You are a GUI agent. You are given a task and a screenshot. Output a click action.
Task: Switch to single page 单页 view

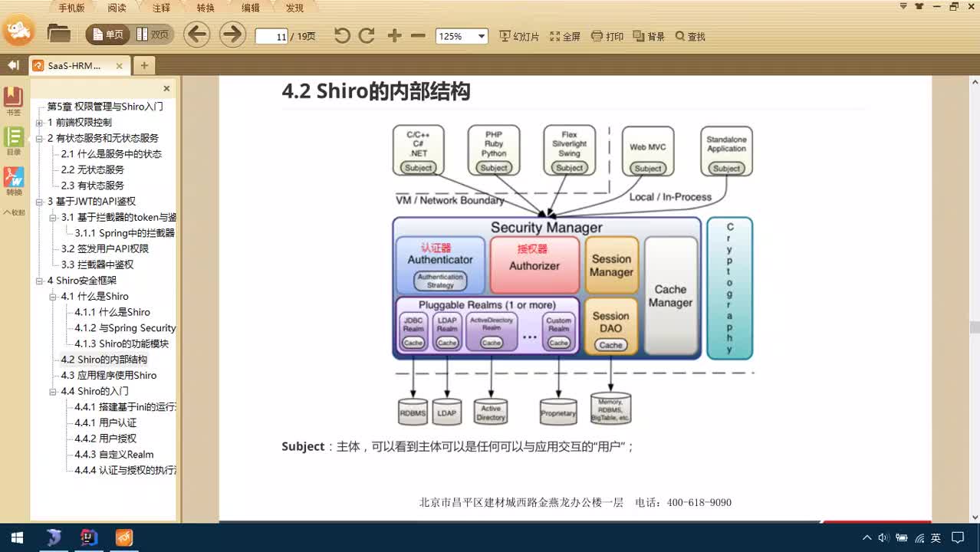(x=107, y=34)
